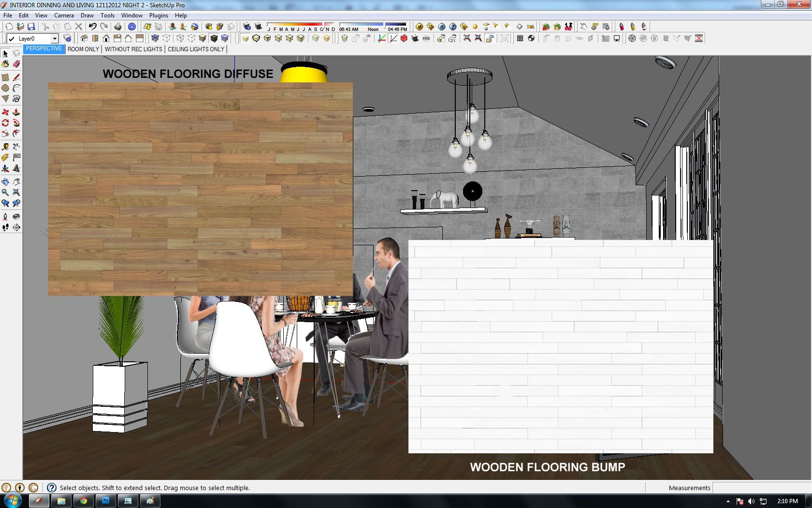Toggle Fog display button
Screen dimensions: 812x508
pyautogui.click(x=426, y=38)
